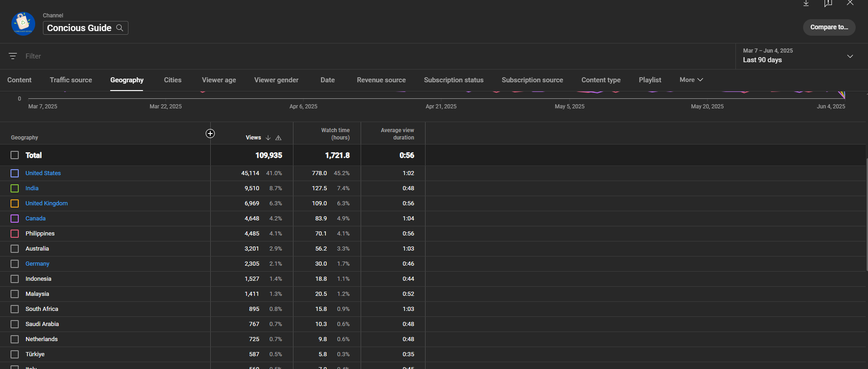Close the advanced analytics view
The height and width of the screenshot is (369, 868).
850,3
